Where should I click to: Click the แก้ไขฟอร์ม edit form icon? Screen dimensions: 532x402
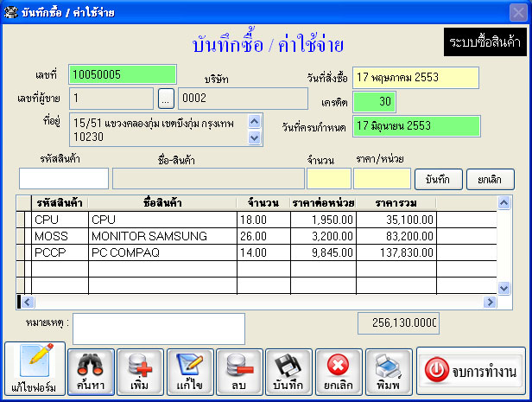coord(35,369)
